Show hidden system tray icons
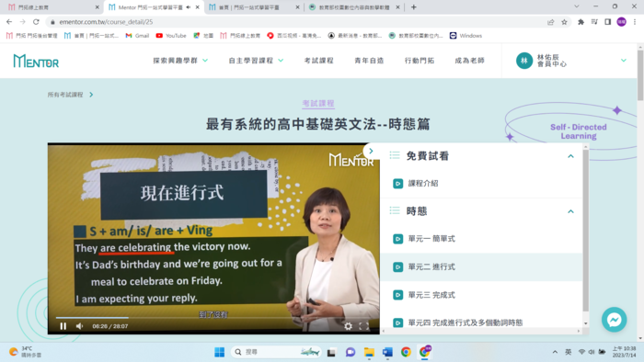 [555, 352]
